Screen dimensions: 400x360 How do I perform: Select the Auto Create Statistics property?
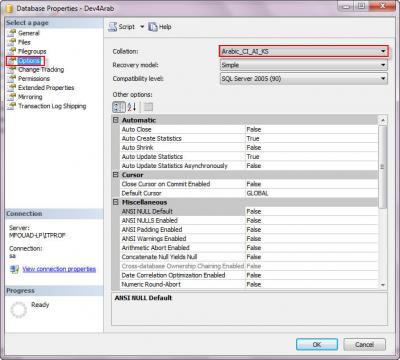pyautogui.click(x=249, y=138)
